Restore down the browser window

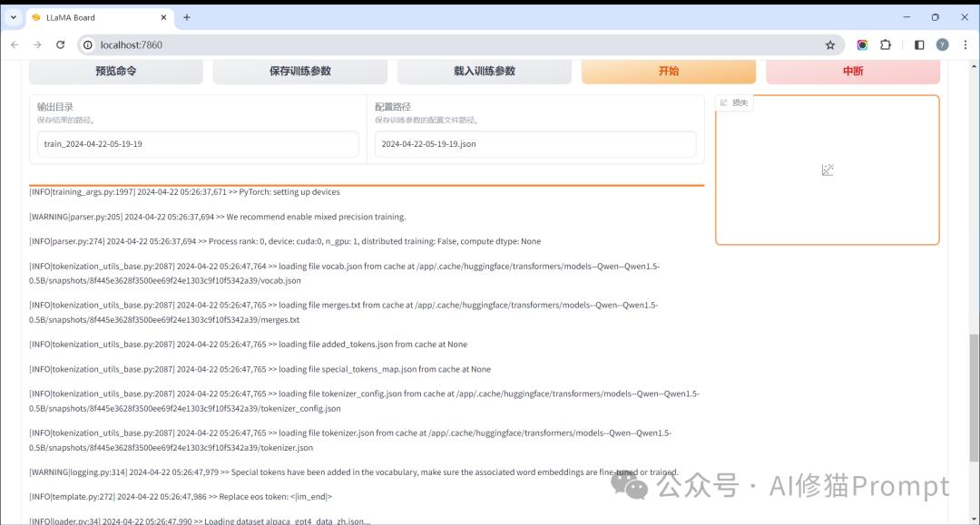[936, 17]
